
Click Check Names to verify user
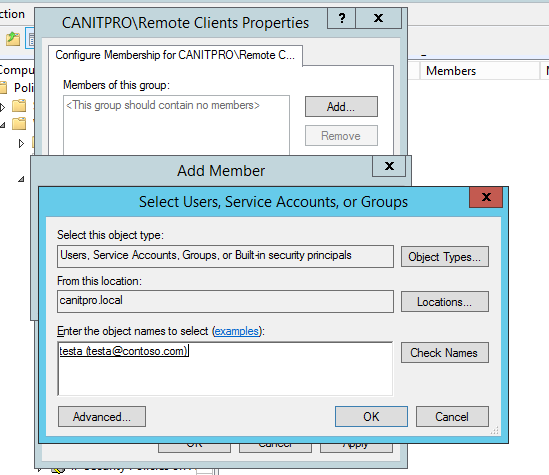(x=444, y=352)
